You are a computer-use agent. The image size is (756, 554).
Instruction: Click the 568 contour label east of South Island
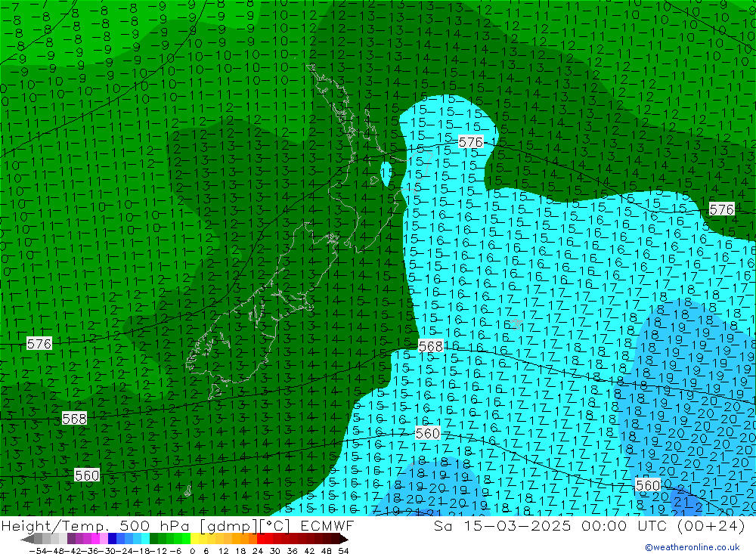[431, 346]
